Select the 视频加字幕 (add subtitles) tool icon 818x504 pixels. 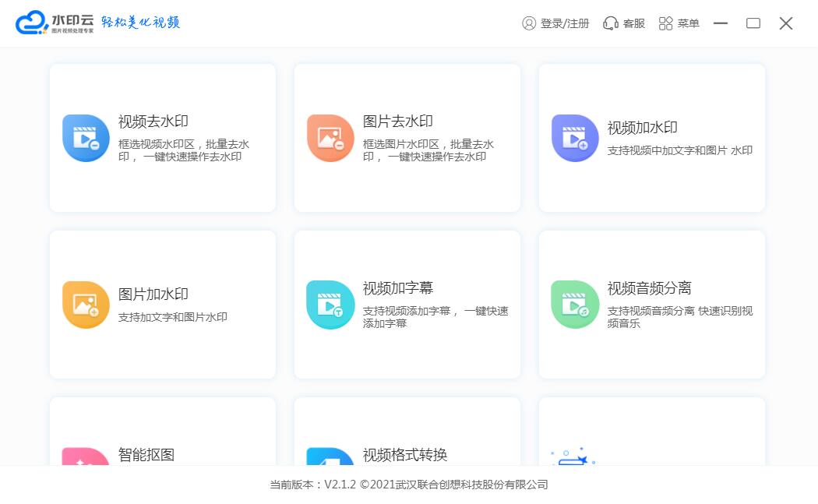[330, 304]
